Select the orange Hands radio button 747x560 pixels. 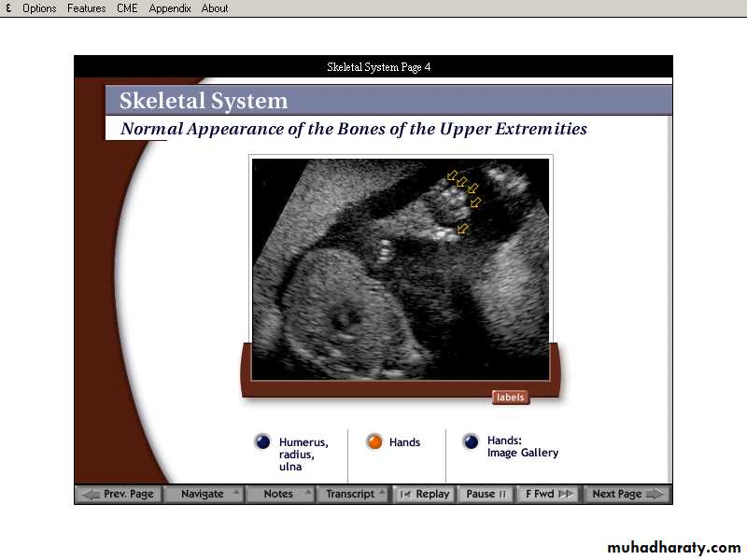374,442
